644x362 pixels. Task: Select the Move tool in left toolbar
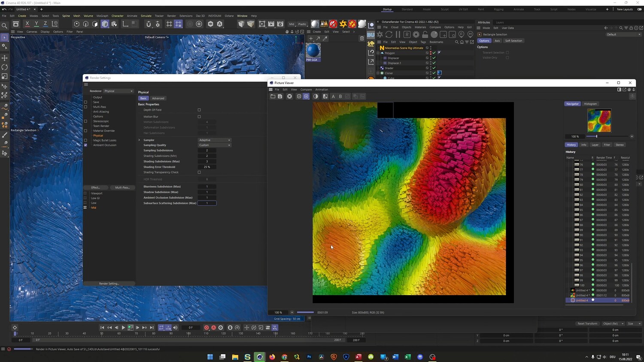tap(5, 58)
